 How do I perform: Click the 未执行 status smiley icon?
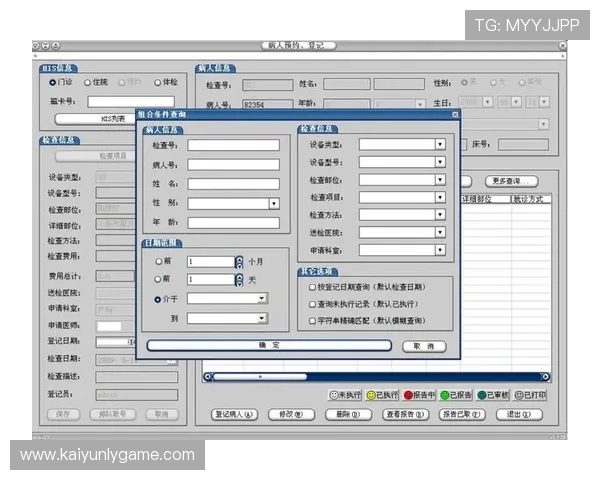coord(334,395)
